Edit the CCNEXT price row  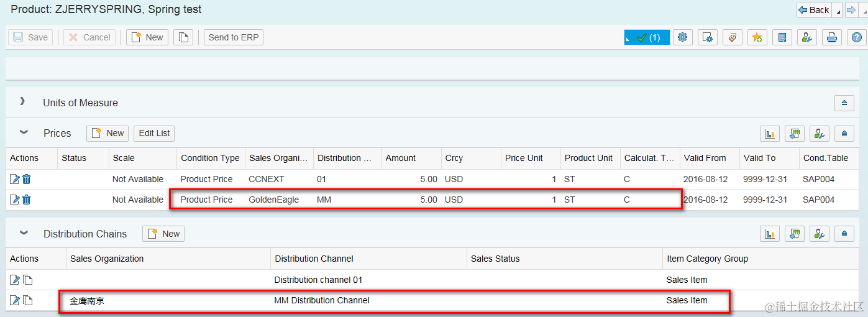pyautogui.click(x=15, y=179)
